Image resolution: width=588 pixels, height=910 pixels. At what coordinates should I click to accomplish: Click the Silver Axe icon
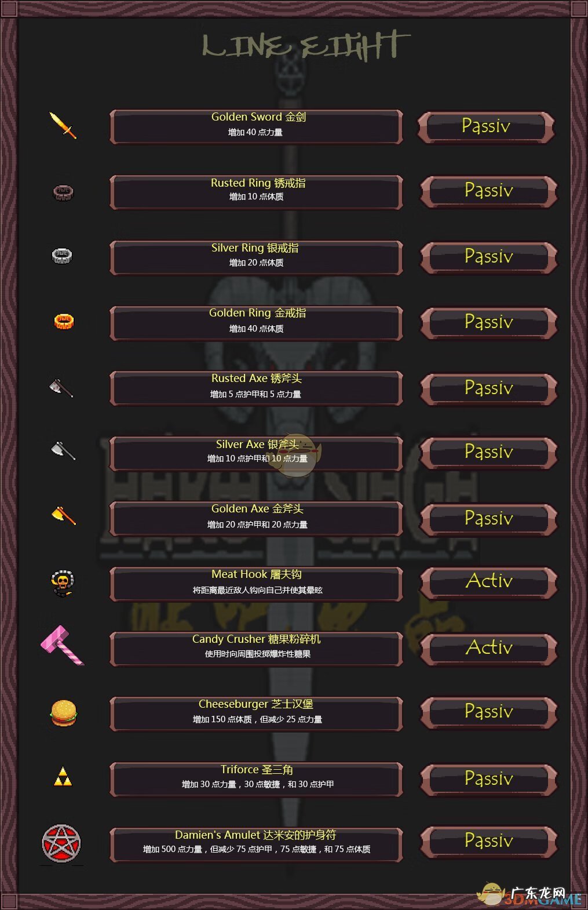coord(63,450)
